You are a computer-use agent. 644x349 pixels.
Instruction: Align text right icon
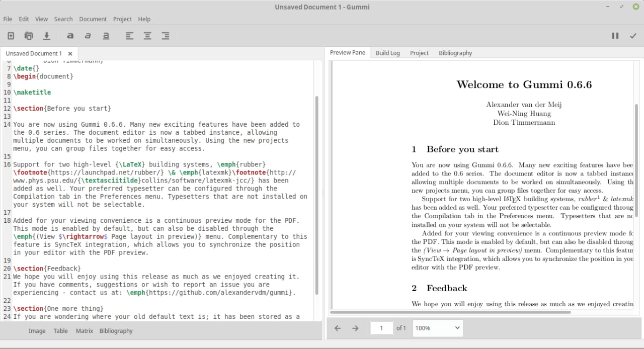[x=165, y=36]
